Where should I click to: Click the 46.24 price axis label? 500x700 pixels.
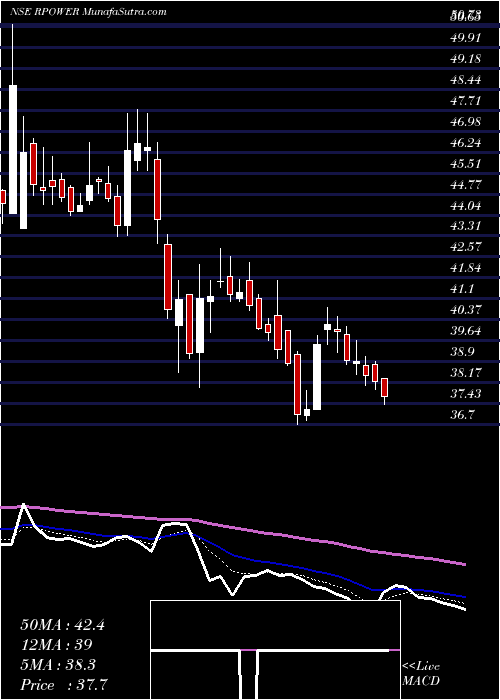[465, 143]
